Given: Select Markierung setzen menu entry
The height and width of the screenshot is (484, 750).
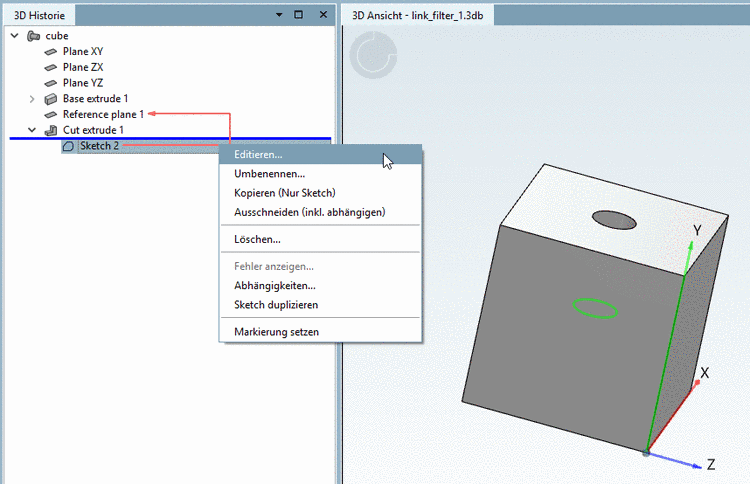Looking at the screenshot, I should [x=320, y=332].
